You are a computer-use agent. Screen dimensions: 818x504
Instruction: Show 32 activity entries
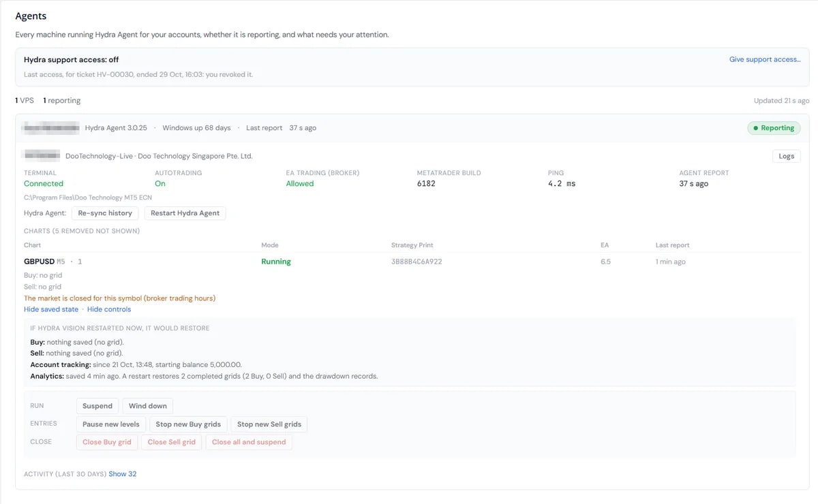pyautogui.click(x=123, y=474)
